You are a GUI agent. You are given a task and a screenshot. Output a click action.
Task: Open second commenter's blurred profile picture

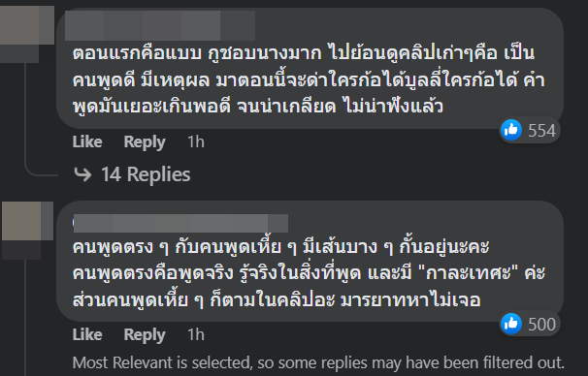[x=27, y=230]
